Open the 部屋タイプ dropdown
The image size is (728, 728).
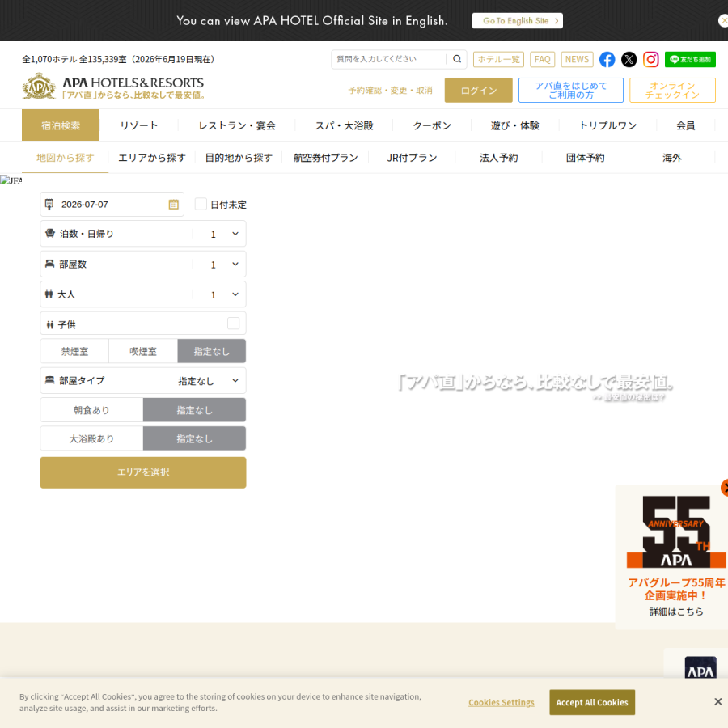[143, 380]
